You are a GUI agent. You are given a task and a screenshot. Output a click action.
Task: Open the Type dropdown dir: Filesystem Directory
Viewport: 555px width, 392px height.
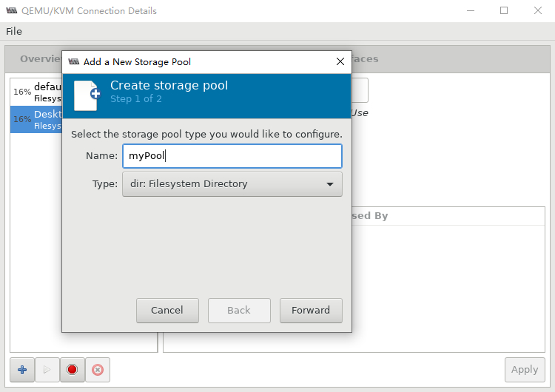[232, 184]
